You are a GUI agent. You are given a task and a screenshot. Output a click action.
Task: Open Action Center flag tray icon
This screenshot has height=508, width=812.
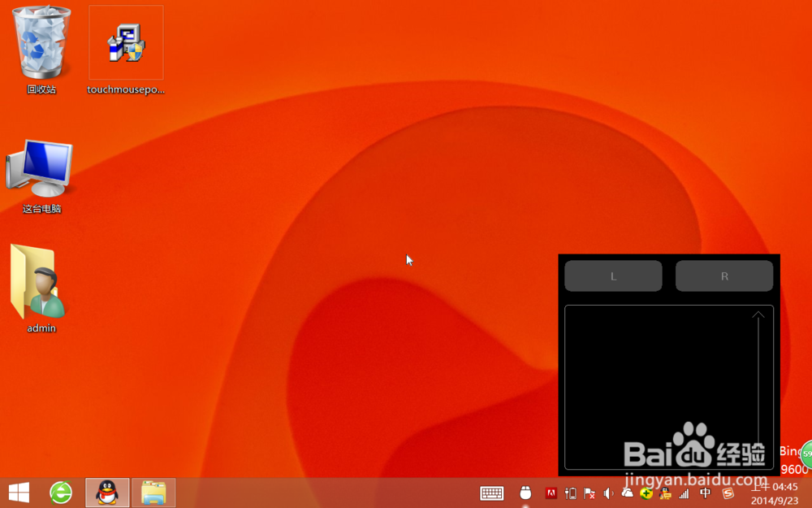590,493
